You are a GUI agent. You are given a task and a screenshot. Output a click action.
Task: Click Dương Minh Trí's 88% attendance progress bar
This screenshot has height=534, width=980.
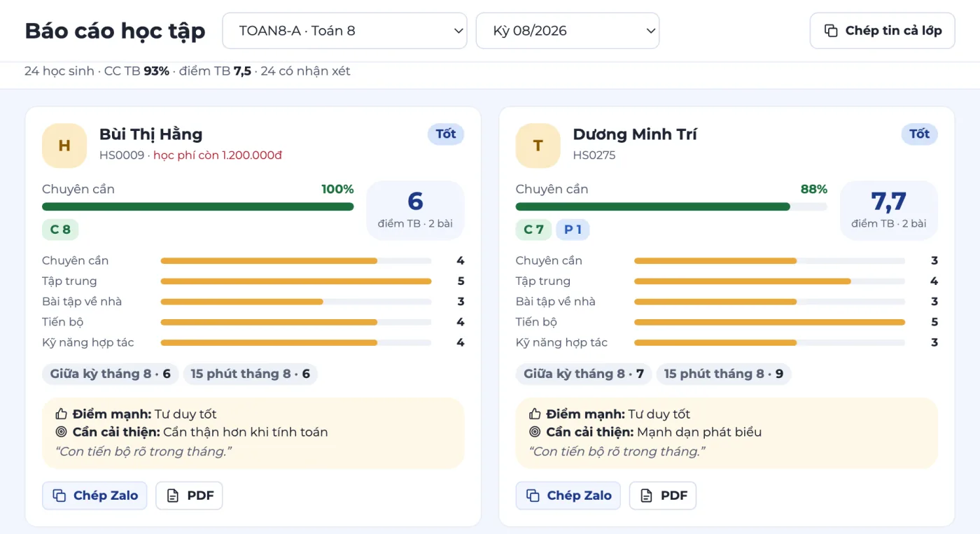tap(671, 206)
